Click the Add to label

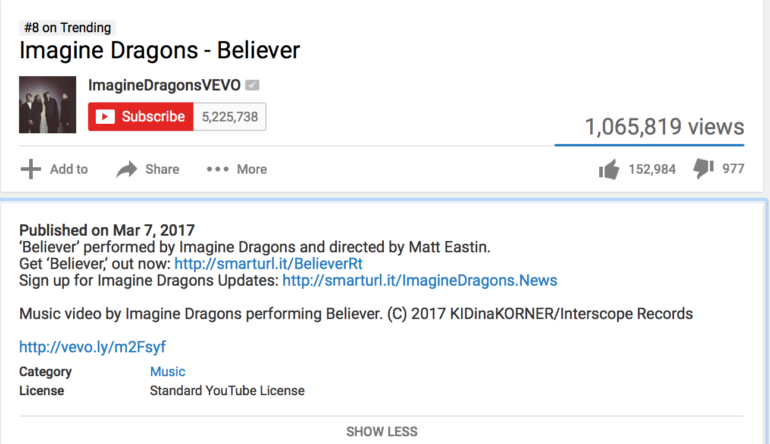[x=69, y=169]
